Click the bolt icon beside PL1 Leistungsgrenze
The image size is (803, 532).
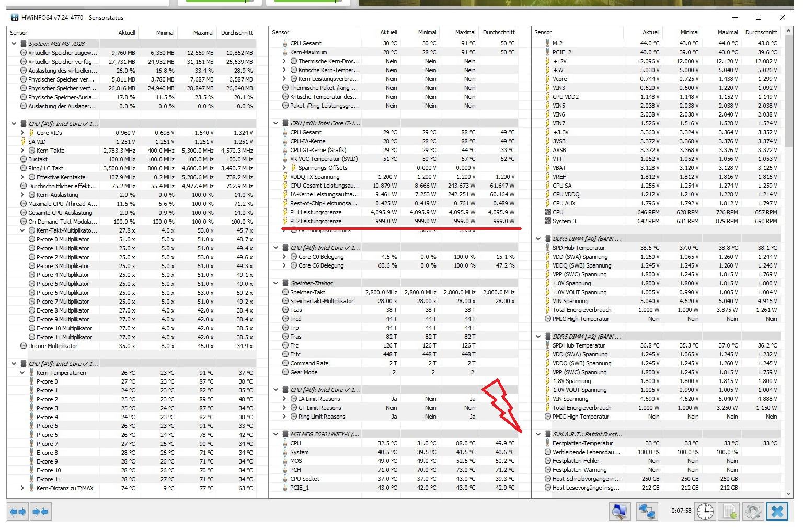pos(285,212)
